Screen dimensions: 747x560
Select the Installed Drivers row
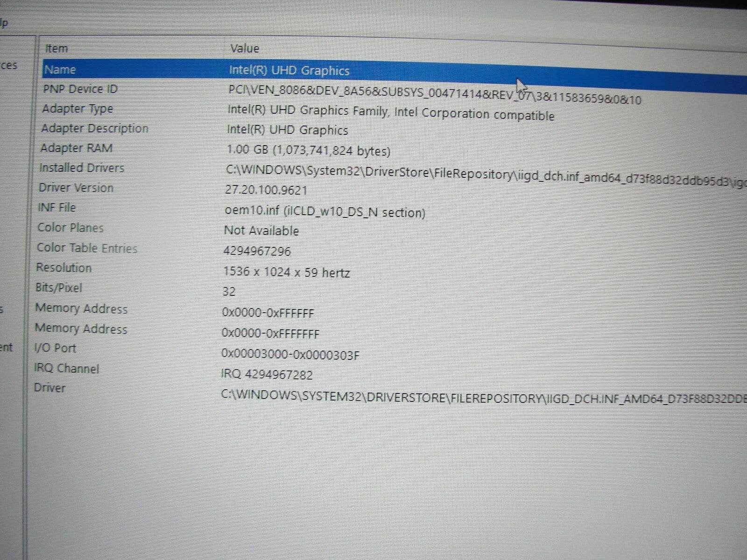[x=82, y=168]
